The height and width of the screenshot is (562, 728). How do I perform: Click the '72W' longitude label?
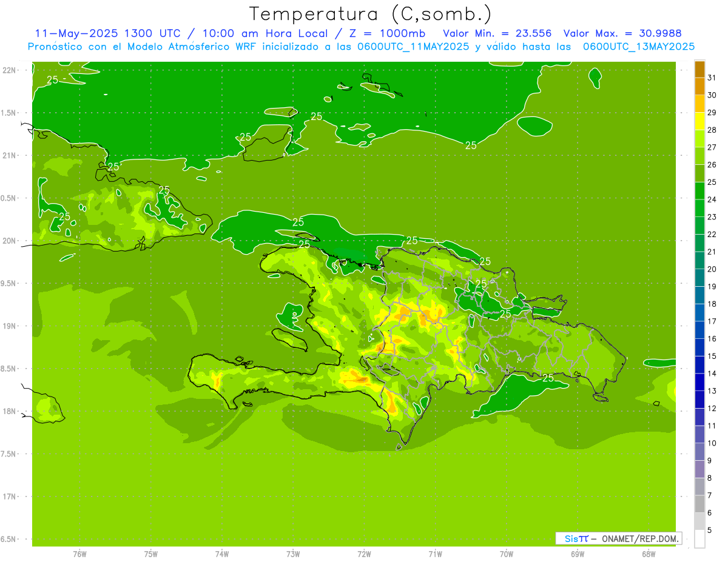point(364,554)
